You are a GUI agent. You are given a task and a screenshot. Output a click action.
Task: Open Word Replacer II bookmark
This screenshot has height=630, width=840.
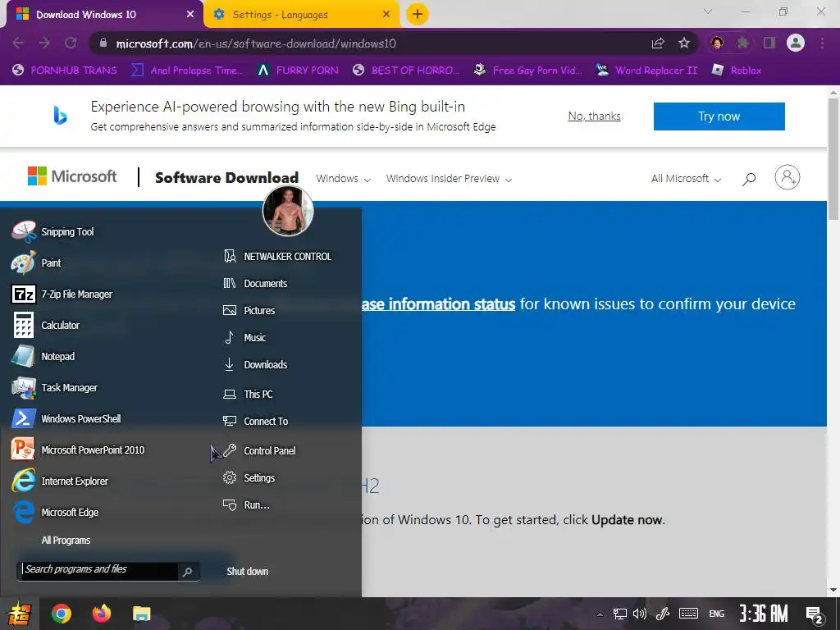coord(646,71)
